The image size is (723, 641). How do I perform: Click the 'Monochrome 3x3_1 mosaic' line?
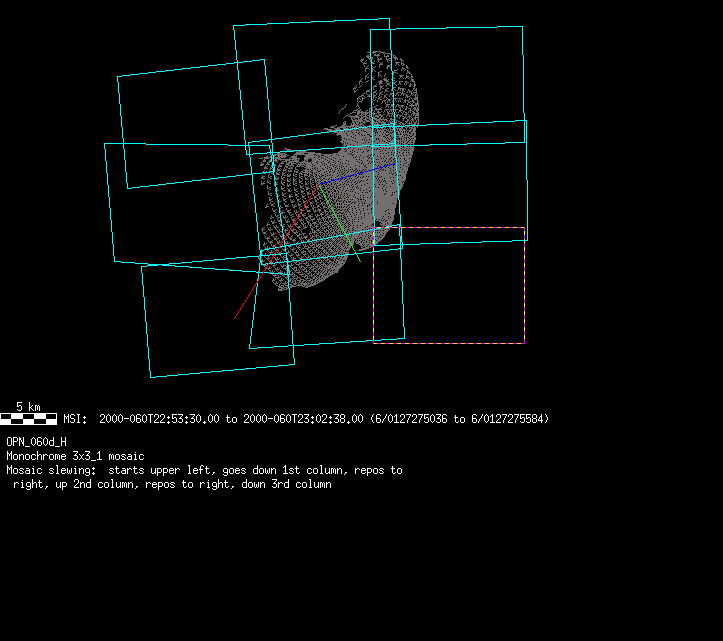coord(76,456)
